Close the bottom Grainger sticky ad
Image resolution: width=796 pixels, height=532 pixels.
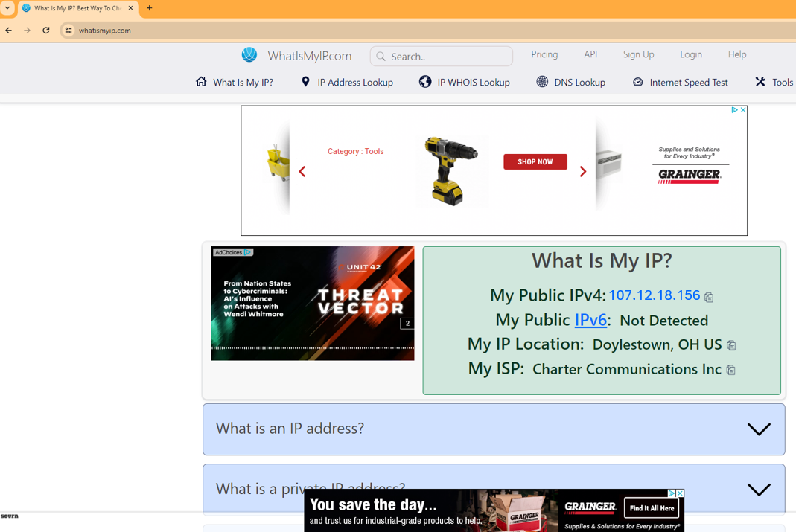[x=681, y=493]
